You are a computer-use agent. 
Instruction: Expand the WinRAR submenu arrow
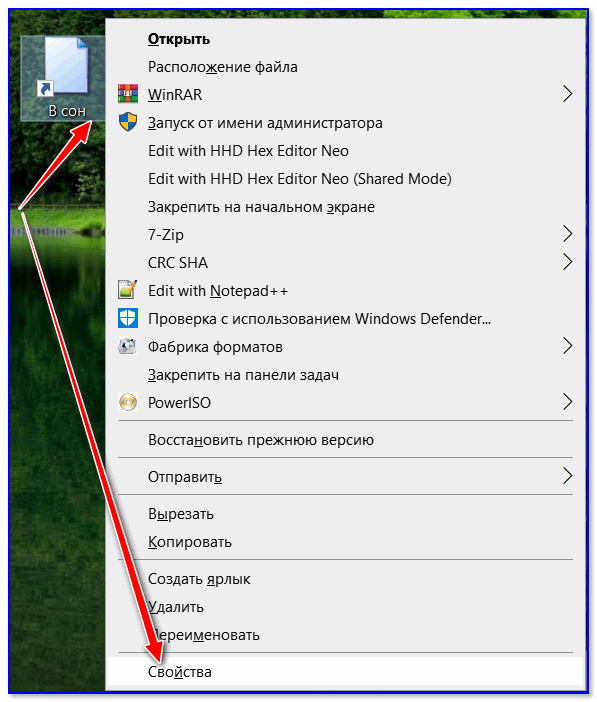(x=567, y=94)
